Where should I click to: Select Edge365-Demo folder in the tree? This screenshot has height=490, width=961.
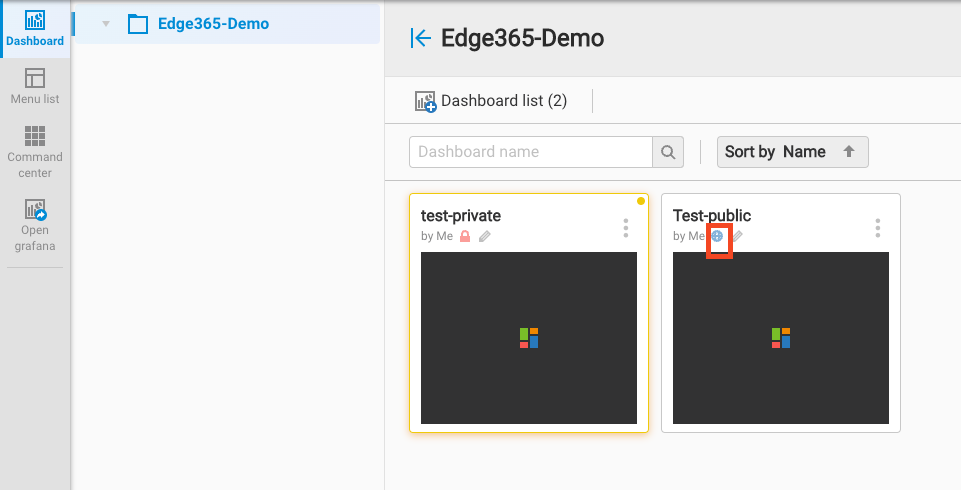(212, 24)
